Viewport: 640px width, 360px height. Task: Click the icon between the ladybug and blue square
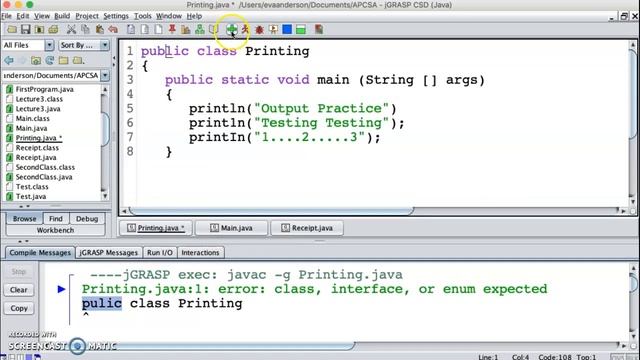coord(273,29)
